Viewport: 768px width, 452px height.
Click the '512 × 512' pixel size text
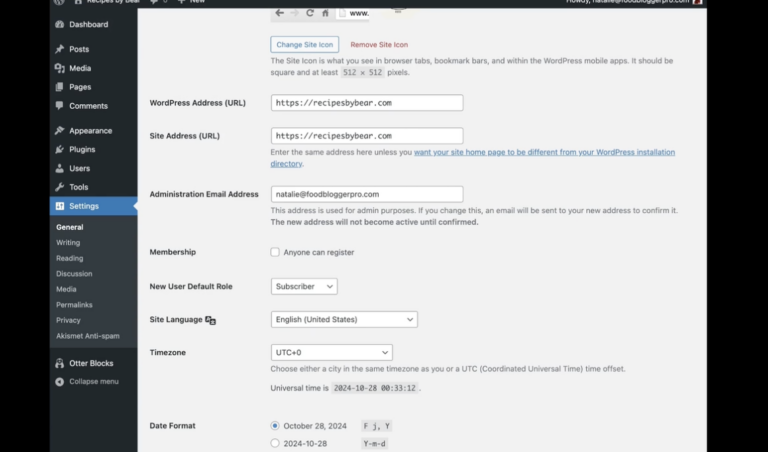point(362,72)
